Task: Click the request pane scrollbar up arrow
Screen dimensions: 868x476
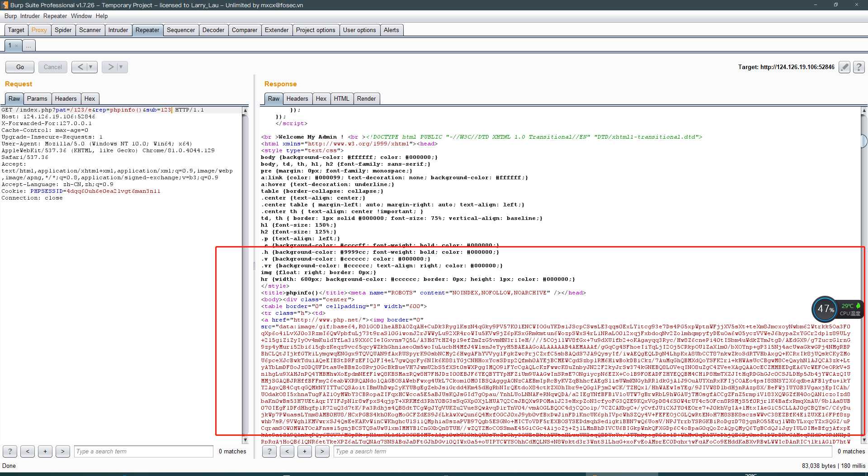Action: coord(245,111)
